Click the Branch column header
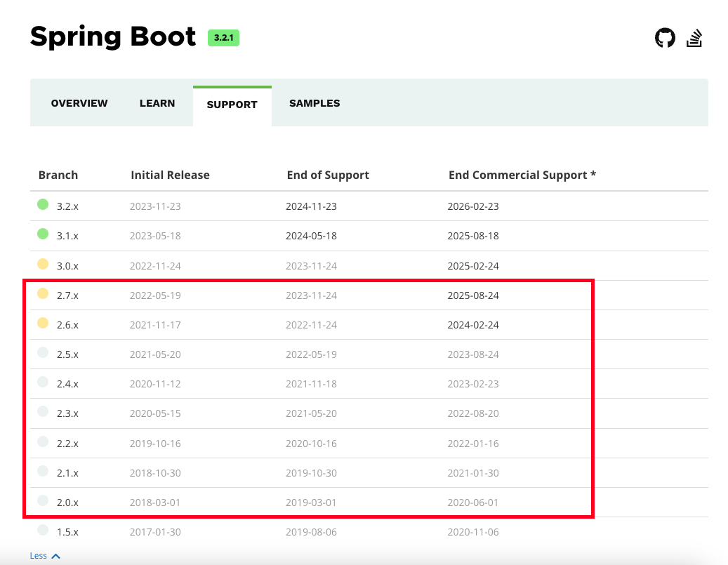Screen dimensions: 728x565 [x=58, y=175]
